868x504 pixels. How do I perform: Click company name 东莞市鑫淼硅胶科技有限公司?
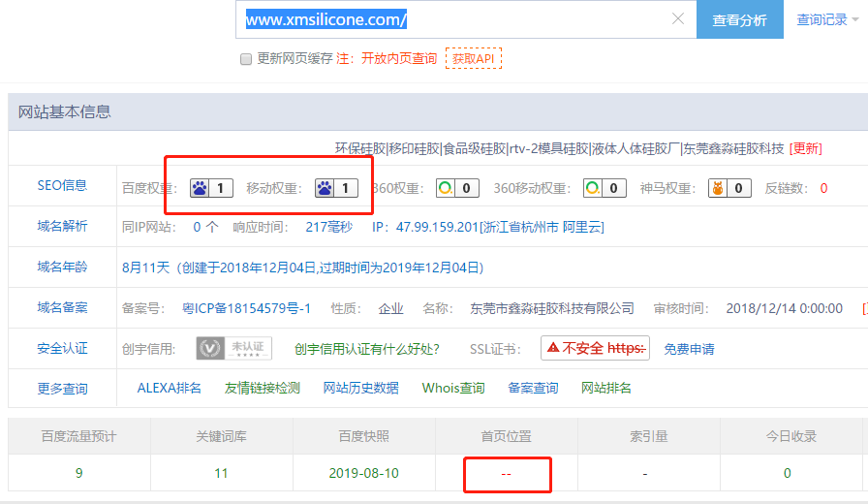[x=552, y=308]
